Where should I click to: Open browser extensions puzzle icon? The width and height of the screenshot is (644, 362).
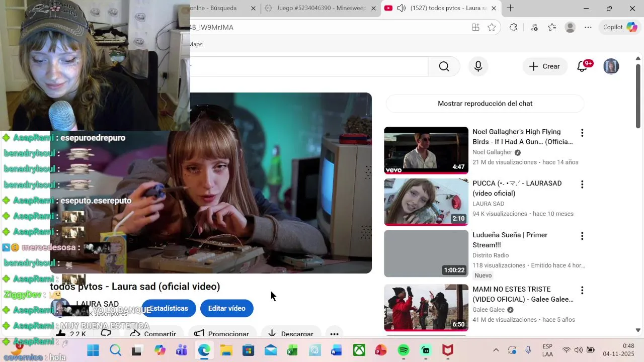pos(513,27)
